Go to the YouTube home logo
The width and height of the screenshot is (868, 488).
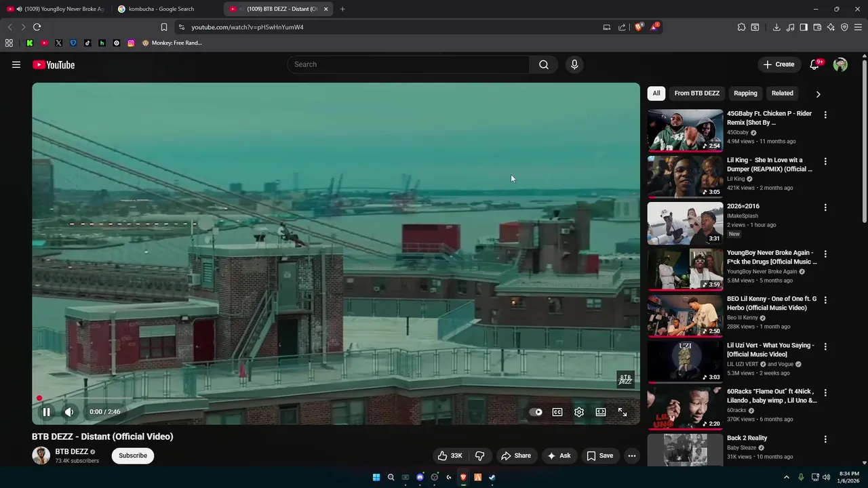click(54, 64)
